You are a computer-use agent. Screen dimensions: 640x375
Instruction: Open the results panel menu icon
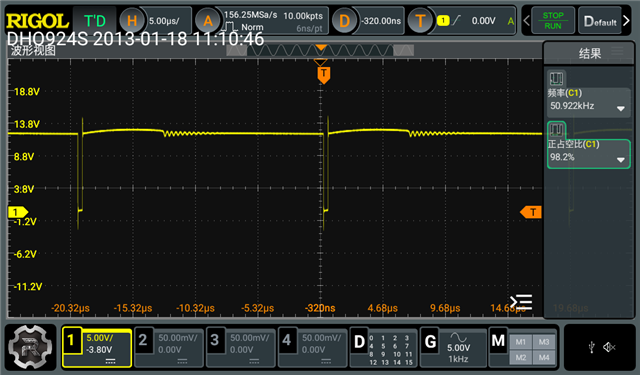tap(618, 52)
